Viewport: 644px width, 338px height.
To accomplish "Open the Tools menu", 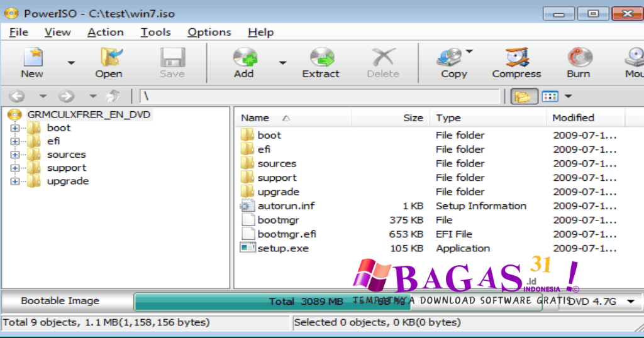I will point(156,33).
